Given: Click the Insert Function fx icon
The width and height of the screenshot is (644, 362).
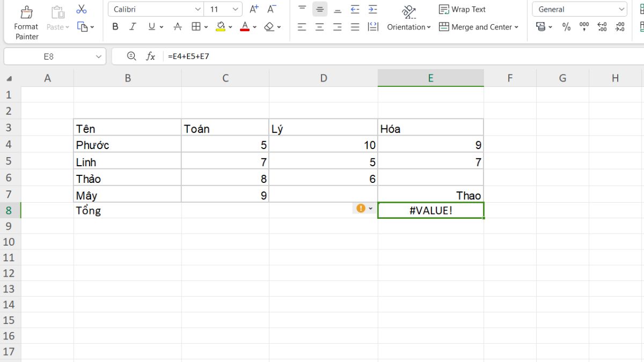Looking at the screenshot, I should click(x=151, y=56).
